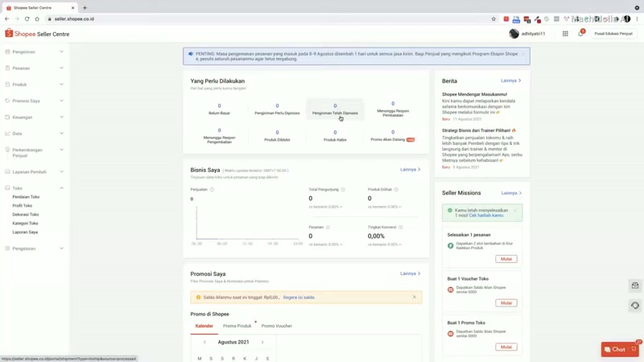This screenshot has height=362, width=644.
Task: Click Segera isi saldo link
Action: tap(299, 297)
